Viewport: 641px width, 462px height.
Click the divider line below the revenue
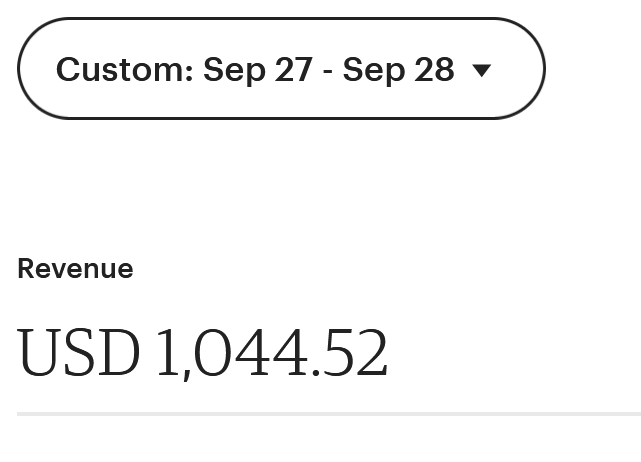tap(328, 413)
